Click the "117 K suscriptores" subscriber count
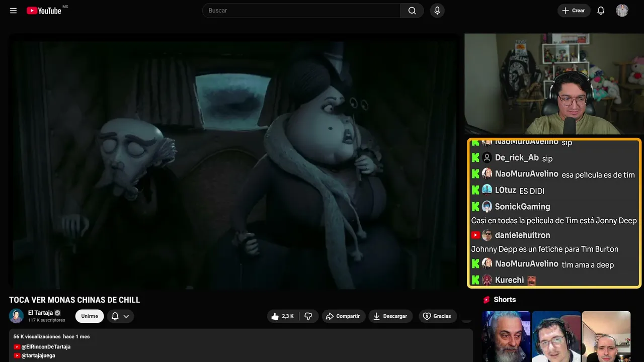The width and height of the screenshot is (644, 362). [x=47, y=320]
